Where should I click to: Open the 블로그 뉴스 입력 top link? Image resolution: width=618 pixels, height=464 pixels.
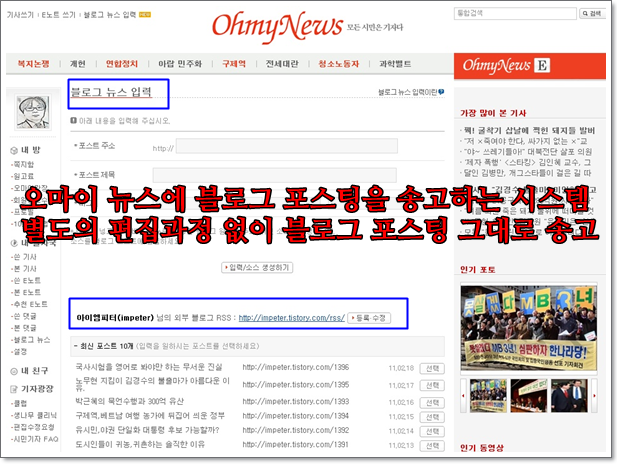tap(110, 15)
